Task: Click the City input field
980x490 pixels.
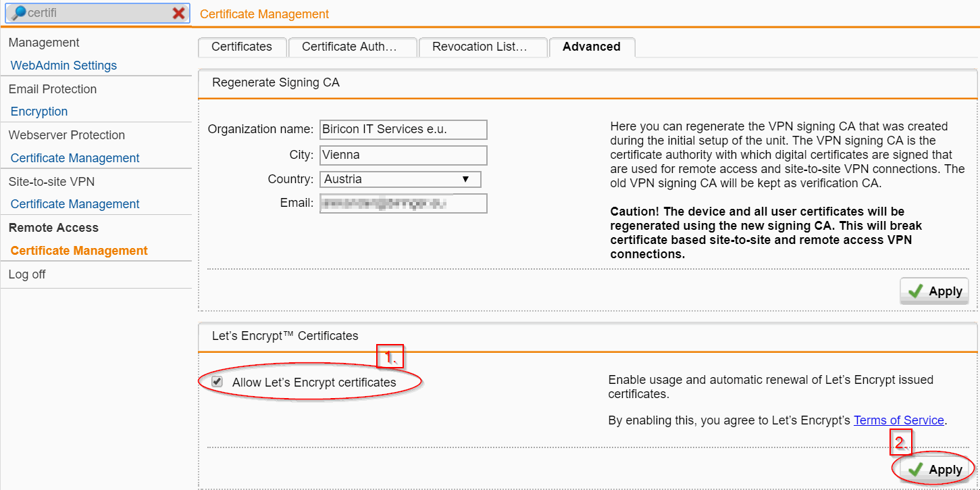Action: pos(403,155)
